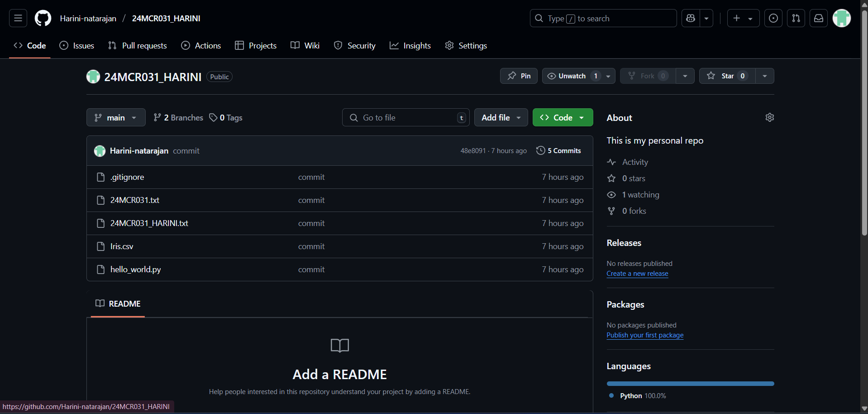
Task: Click the page vertical scrollbar
Action: [x=864, y=123]
